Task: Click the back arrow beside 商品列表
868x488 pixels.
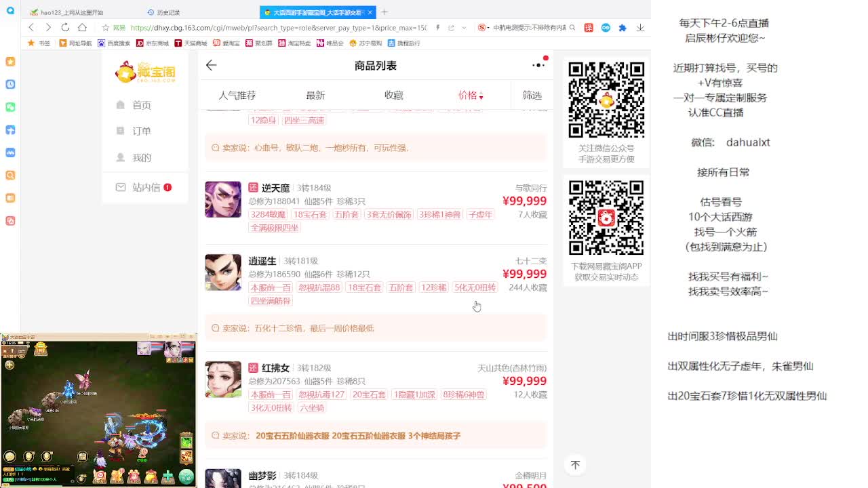Action: [x=212, y=65]
